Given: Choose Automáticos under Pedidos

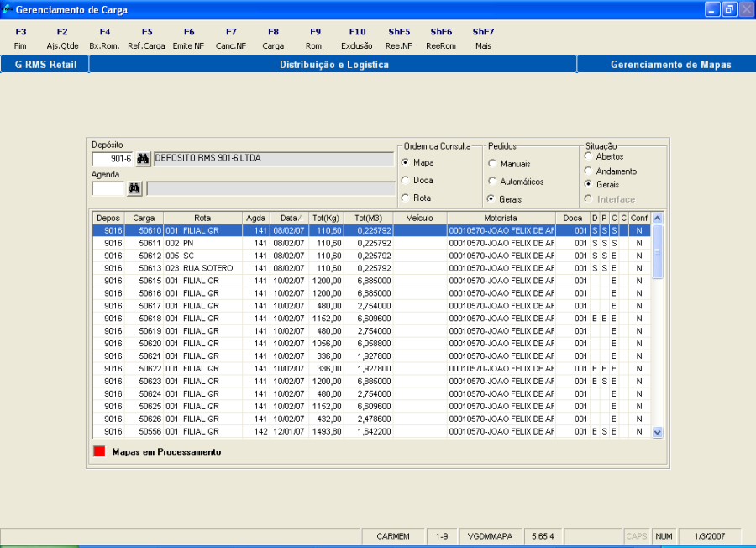Looking at the screenshot, I should [x=491, y=182].
